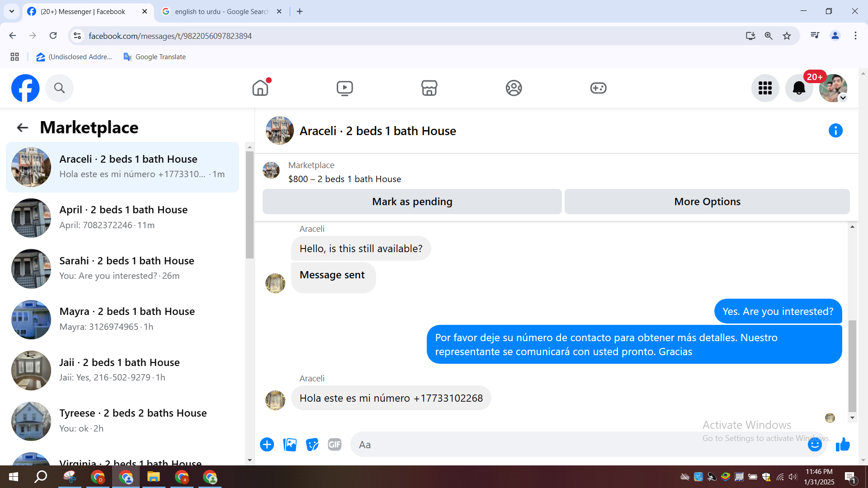Click 'Hello, is this still available?' message

click(361, 249)
